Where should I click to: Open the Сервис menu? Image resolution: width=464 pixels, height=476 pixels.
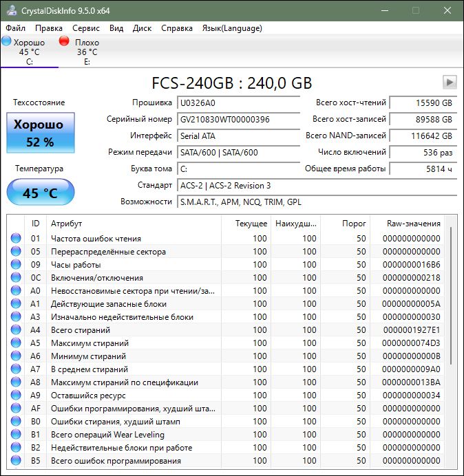click(x=86, y=28)
